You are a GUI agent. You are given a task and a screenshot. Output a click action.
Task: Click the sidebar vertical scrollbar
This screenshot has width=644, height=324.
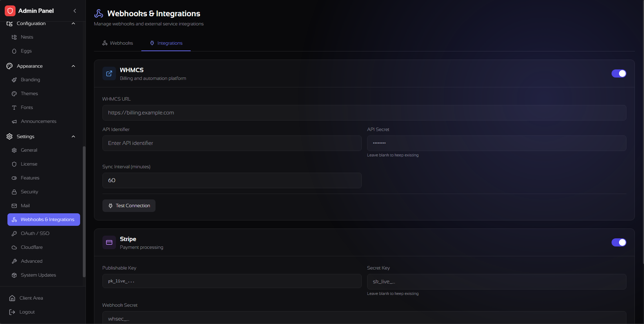(84, 212)
